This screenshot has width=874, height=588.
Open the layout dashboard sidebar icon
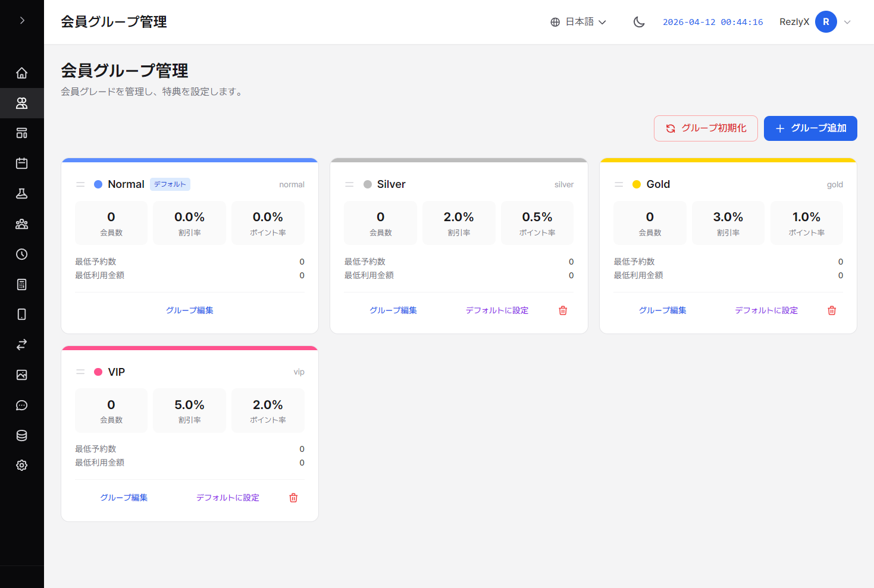(x=22, y=133)
